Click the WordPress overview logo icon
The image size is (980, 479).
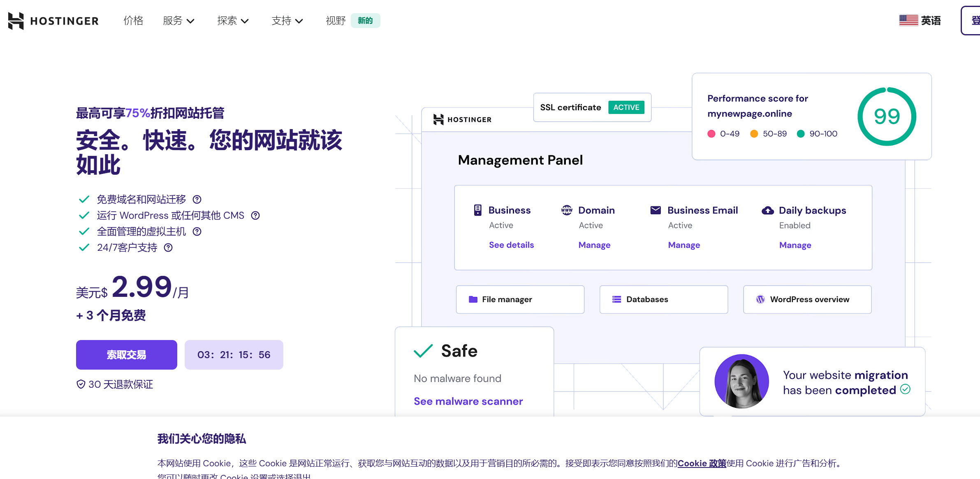pos(760,299)
